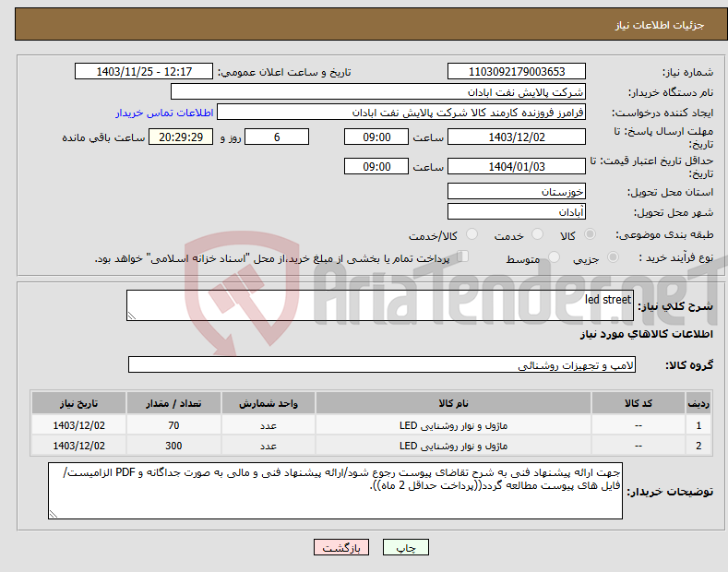Image resolution: width=728 pixels, height=572 pixels.
Task: Click the row number 1 cell
Action: click(x=698, y=425)
